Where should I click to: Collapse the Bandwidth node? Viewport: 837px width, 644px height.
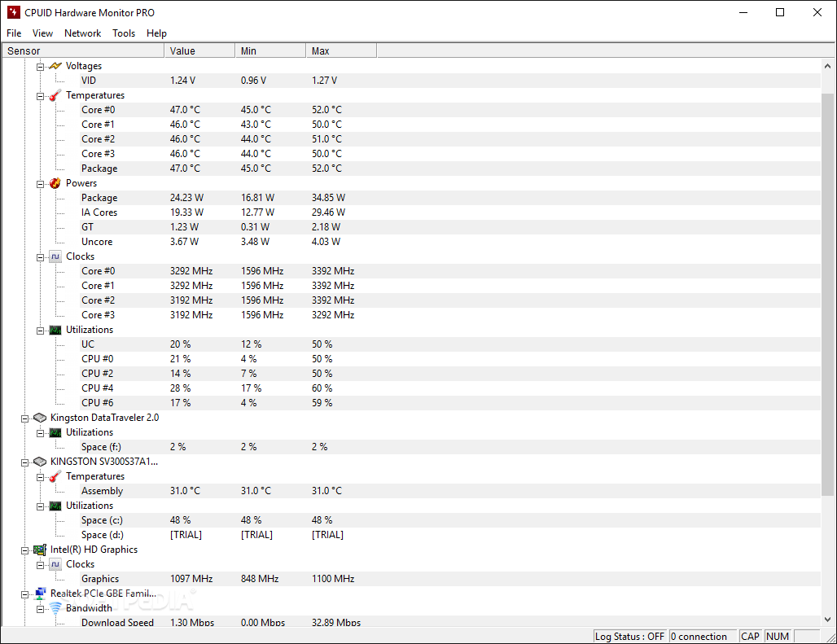40,609
